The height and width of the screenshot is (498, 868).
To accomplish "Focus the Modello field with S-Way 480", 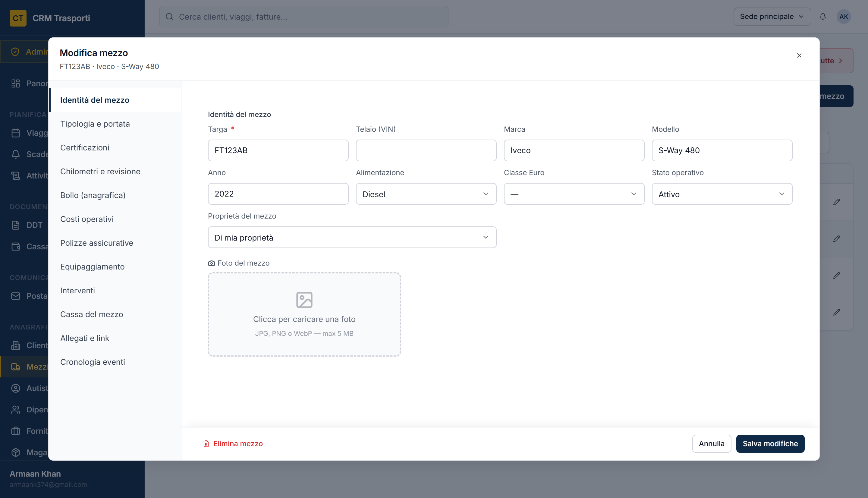I will [x=722, y=150].
